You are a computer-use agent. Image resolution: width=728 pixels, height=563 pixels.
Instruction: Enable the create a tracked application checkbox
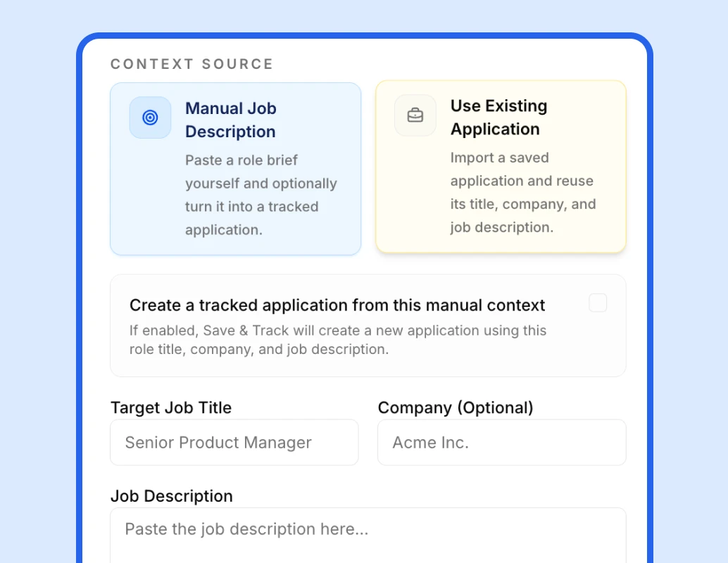tap(598, 303)
